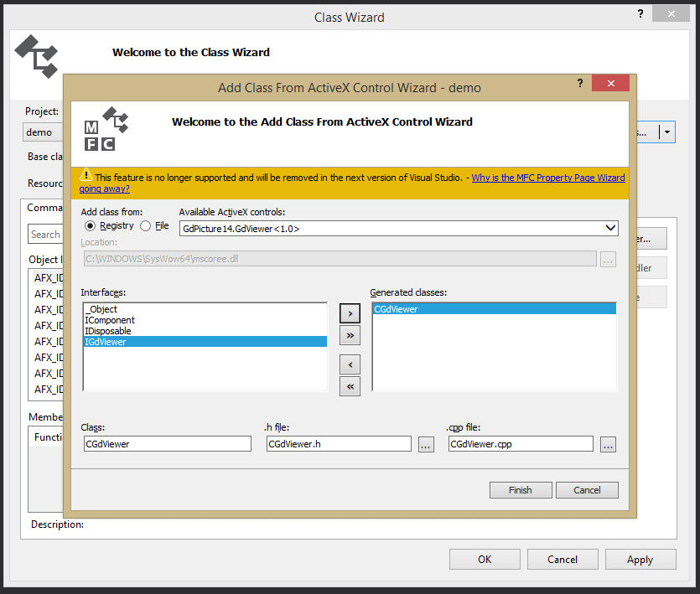Open the browse button beside the .cpp file field
The image size is (700, 594).
coord(607,445)
